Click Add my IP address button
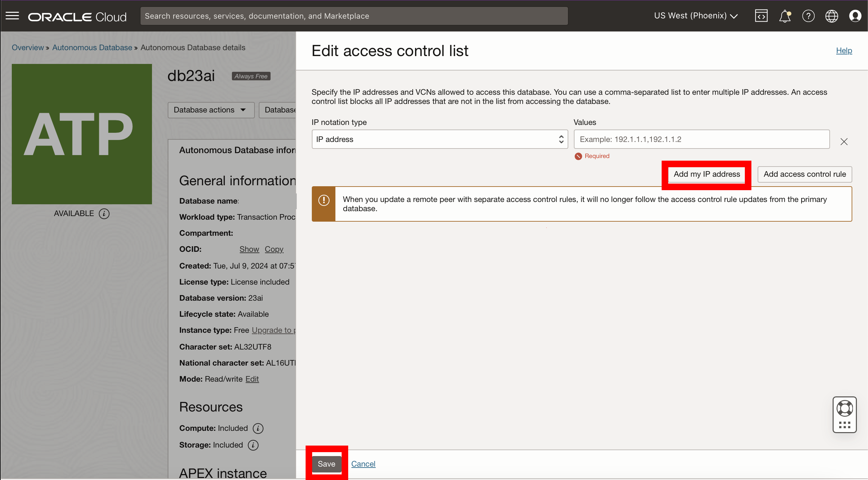 click(707, 174)
